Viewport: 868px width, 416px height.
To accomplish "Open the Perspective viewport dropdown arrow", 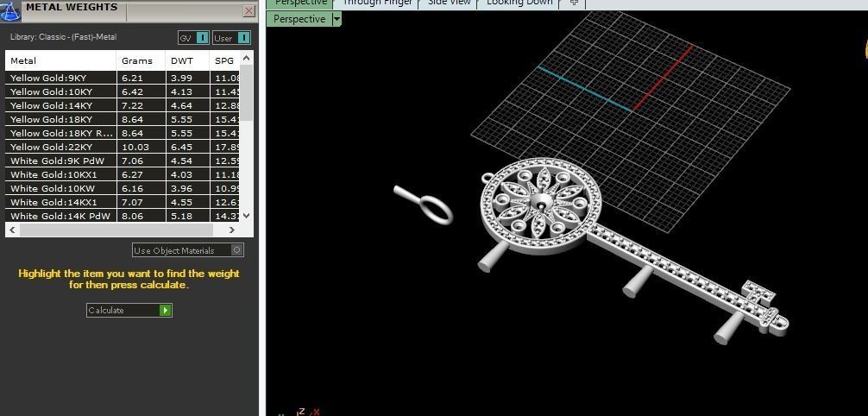I will click(337, 19).
